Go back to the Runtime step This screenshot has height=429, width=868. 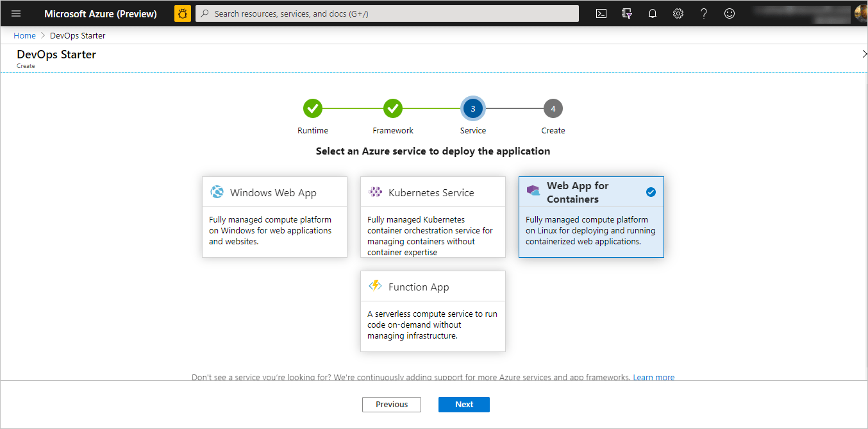click(313, 108)
